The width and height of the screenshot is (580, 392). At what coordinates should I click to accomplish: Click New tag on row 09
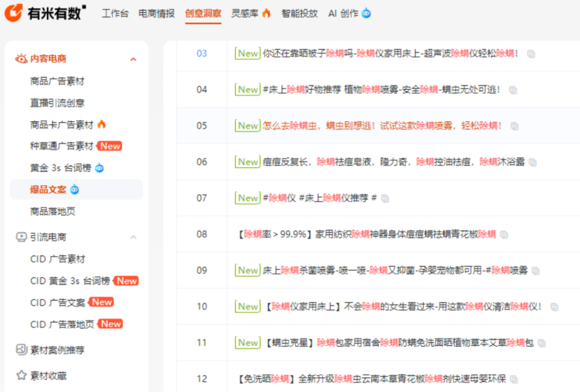(248, 270)
